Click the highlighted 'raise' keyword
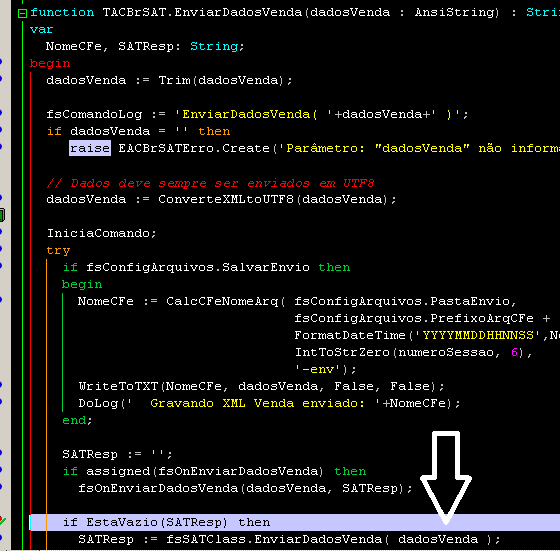 [90, 148]
